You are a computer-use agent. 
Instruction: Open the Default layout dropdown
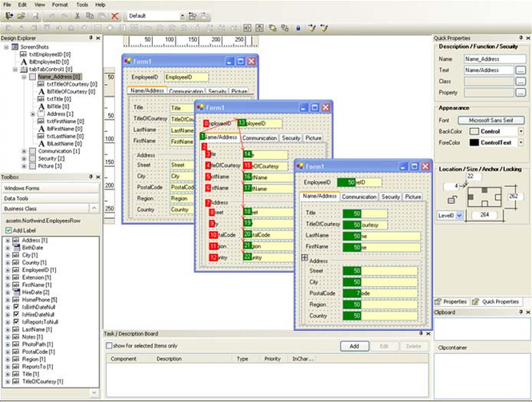click(182, 16)
